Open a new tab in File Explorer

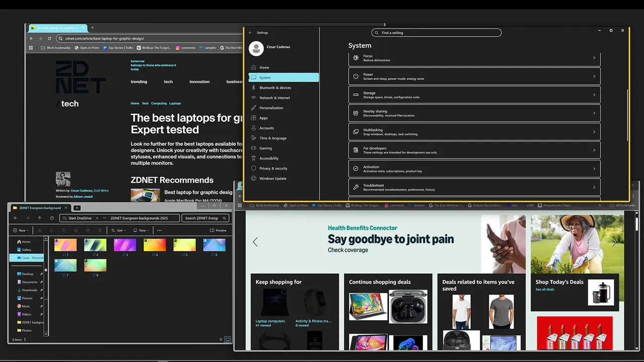[x=77, y=208]
